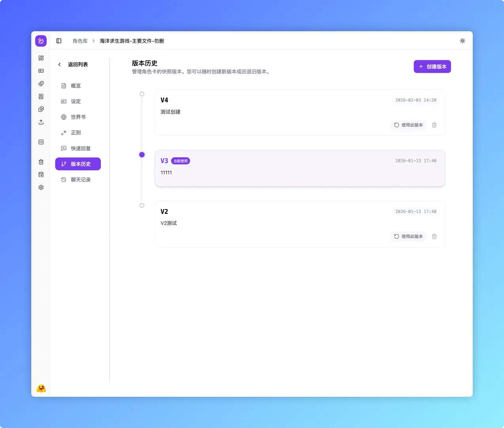The height and width of the screenshot is (428, 504).
Task: Click the 当前使用 badge on V3
Action: coord(180,161)
